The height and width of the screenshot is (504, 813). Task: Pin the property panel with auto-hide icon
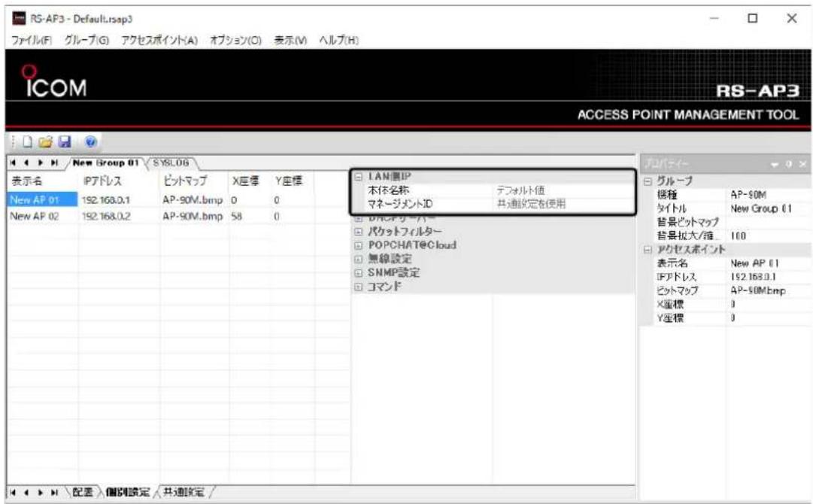[x=789, y=165]
